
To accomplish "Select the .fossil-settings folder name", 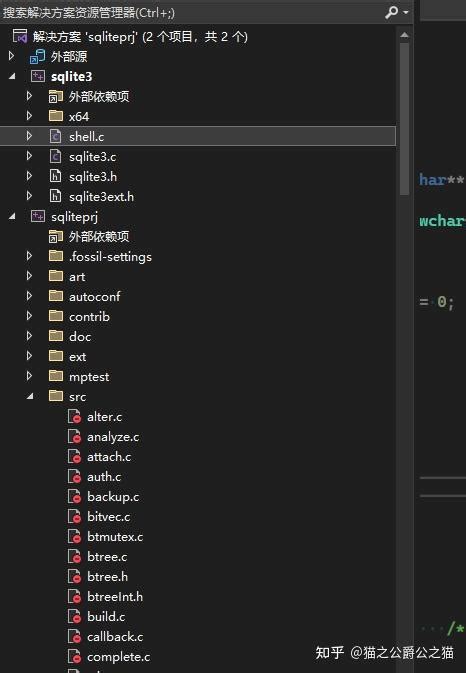I will (110, 257).
